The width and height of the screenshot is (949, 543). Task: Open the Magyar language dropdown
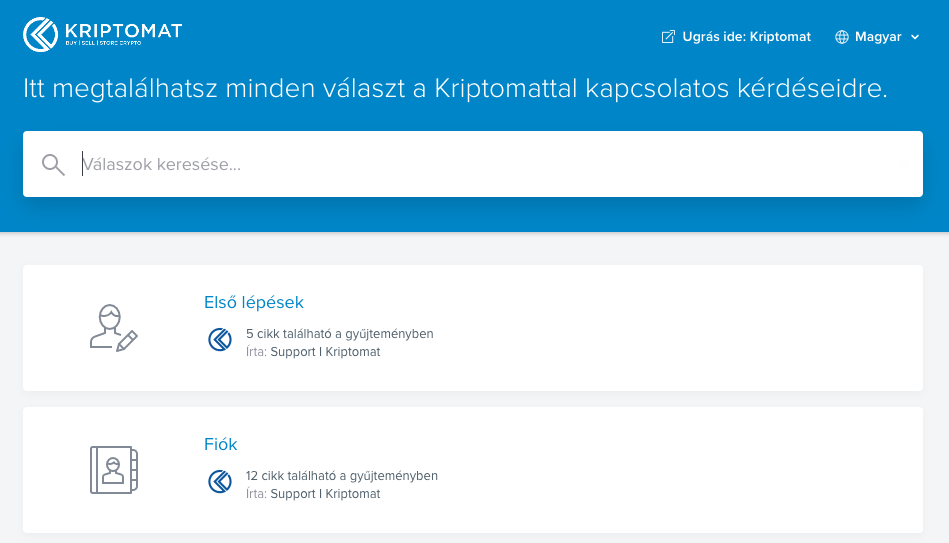[878, 37]
